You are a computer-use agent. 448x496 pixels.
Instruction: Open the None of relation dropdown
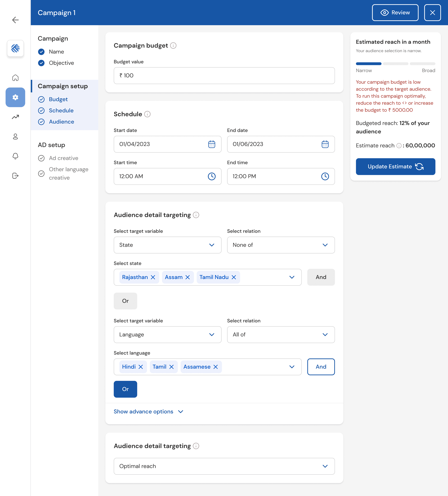coord(281,245)
